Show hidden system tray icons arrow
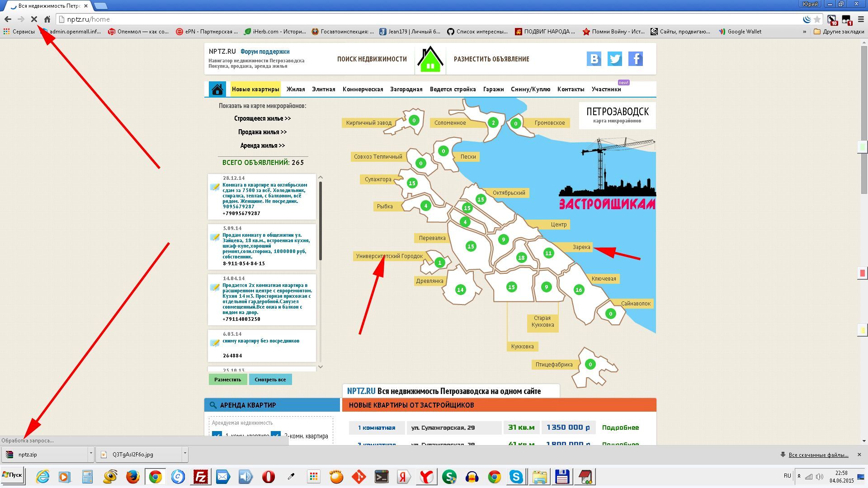This screenshot has height=488, width=868. point(799,476)
